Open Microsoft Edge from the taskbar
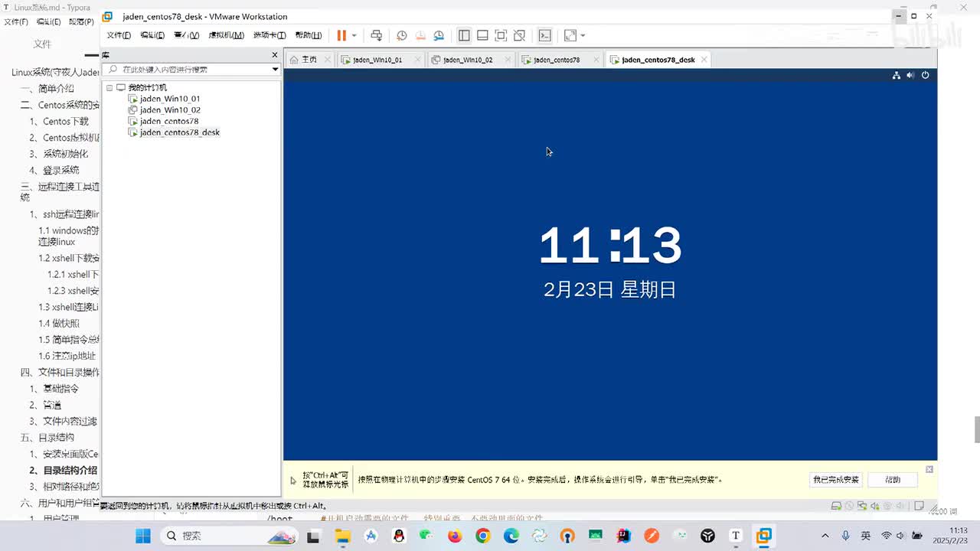The width and height of the screenshot is (980, 551). [x=511, y=536]
